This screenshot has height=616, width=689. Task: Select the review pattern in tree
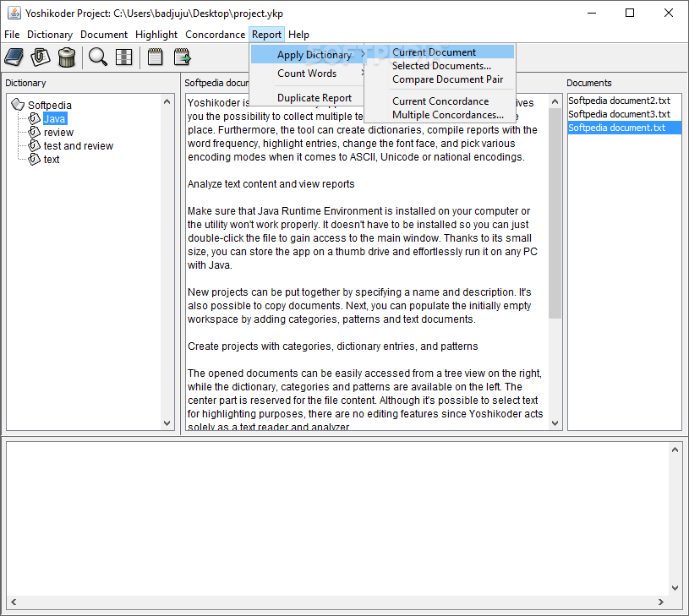[x=58, y=132]
